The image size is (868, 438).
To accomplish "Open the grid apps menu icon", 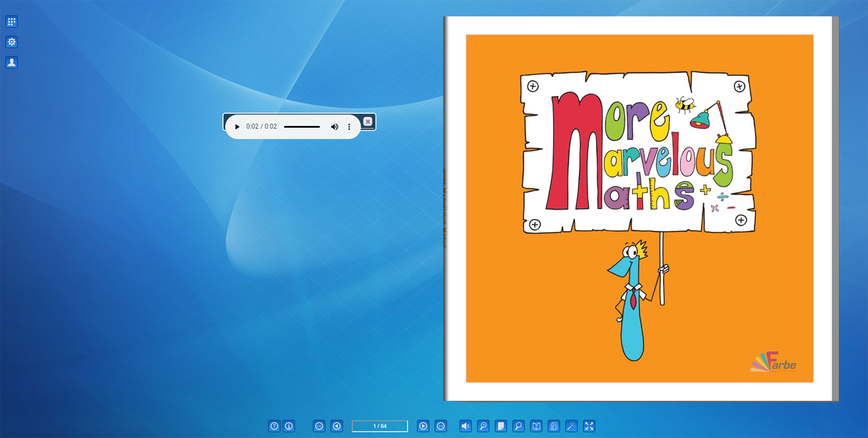I will (11, 22).
